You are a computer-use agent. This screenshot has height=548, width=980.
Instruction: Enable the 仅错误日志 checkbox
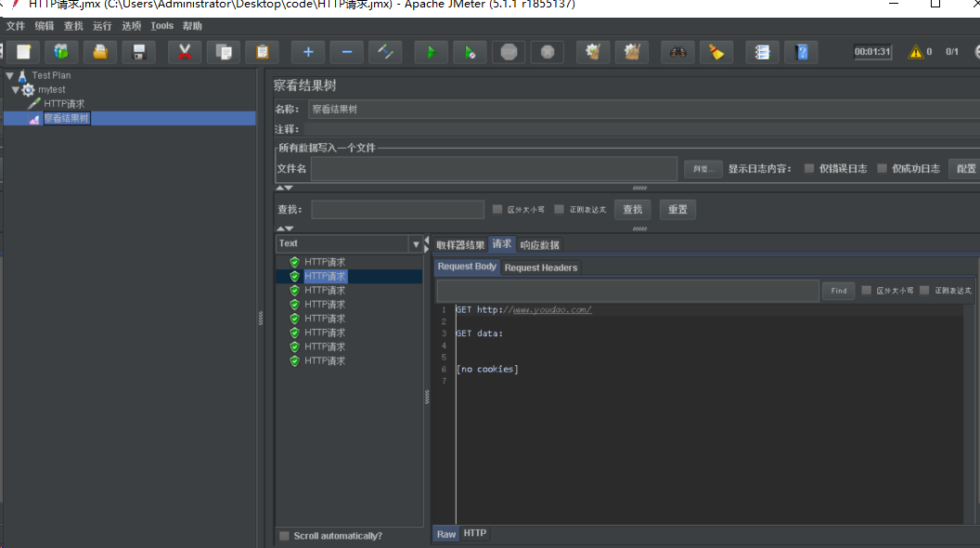click(809, 168)
